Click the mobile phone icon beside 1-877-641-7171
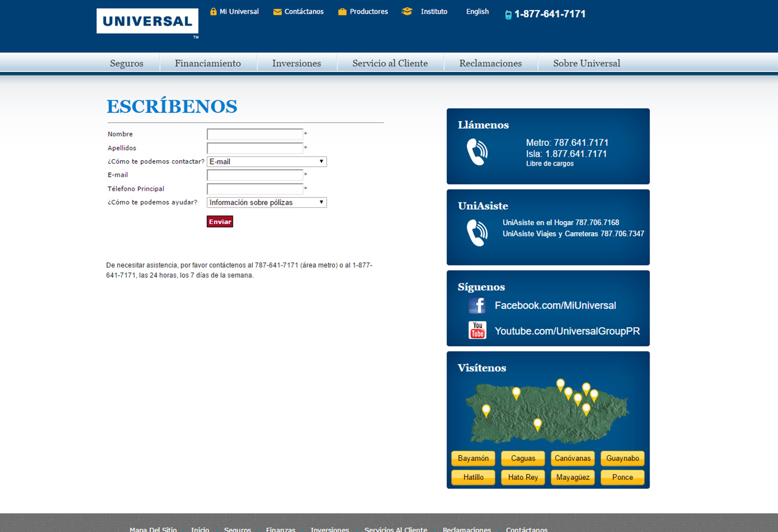The width and height of the screenshot is (778, 532). (x=508, y=15)
